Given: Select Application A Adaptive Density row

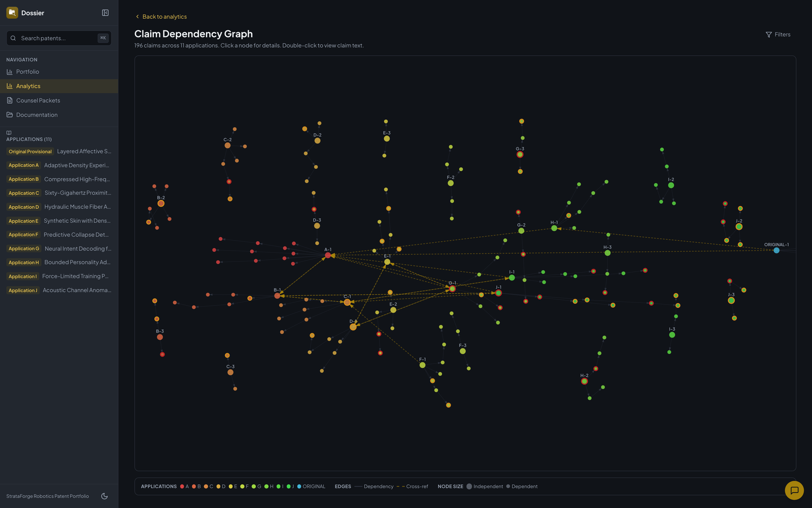Looking at the screenshot, I should coord(59,165).
